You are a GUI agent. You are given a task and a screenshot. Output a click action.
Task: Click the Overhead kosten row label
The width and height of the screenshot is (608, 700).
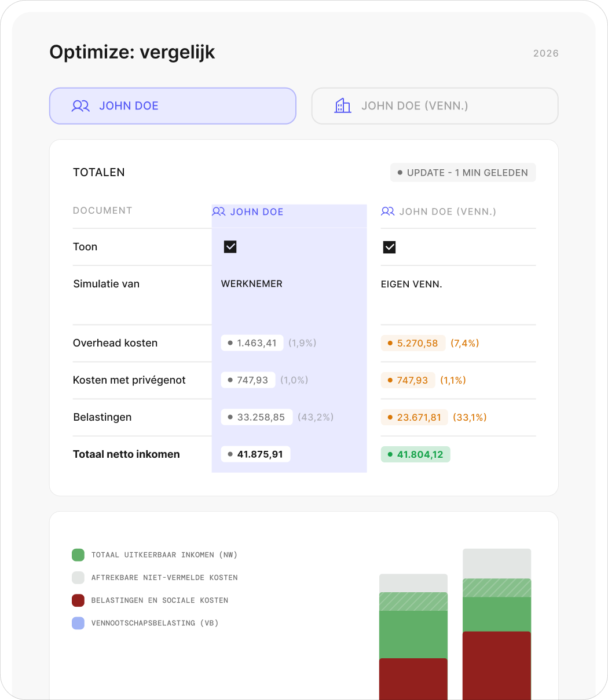[115, 343]
